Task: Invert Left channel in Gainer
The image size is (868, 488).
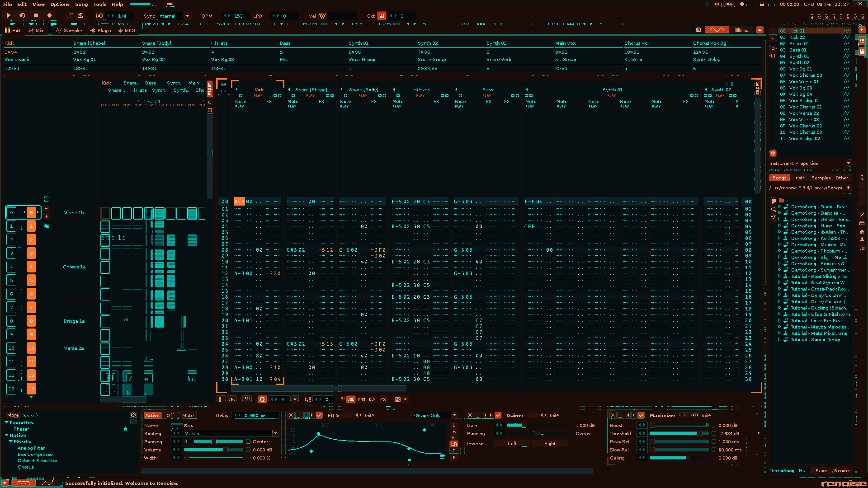Action: 512,444
